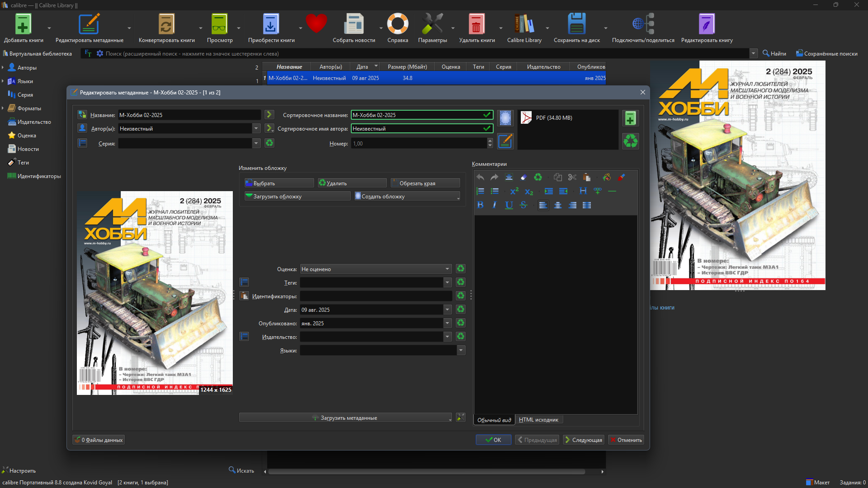The height and width of the screenshot is (488, 868).
Task: Click the background color paint bucket icon
Action: coord(607,177)
